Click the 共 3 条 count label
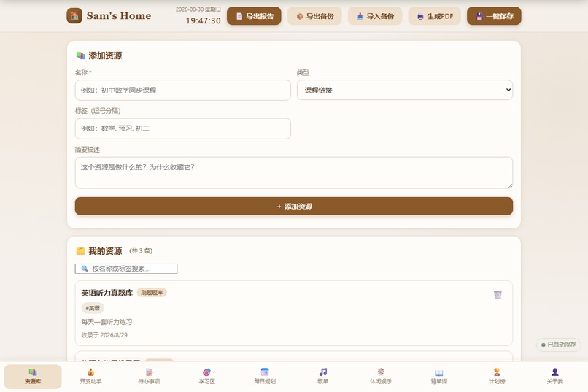Image resolution: width=588 pixels, height=392 pixels. point(141,251)
